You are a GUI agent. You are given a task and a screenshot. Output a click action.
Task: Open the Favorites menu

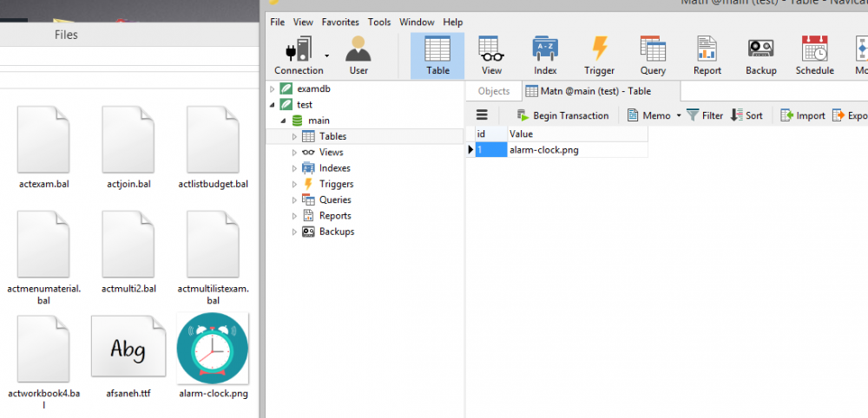(x=340, y=23)
